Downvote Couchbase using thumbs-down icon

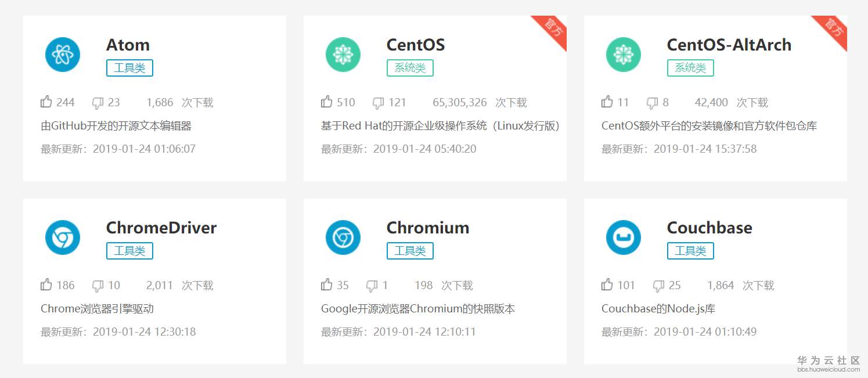658,286
